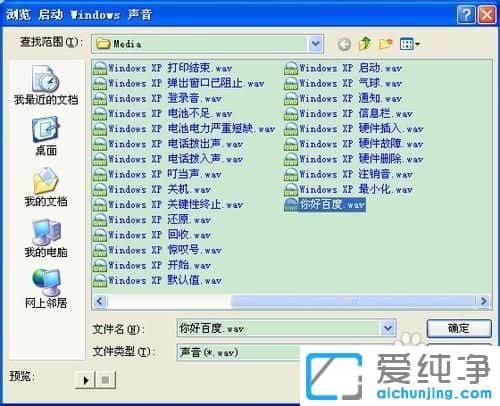This screenshot has width=500, height=406.
Task: Open My Computer in the places bar
Action: pyautogui.click(x=46, y=238)
